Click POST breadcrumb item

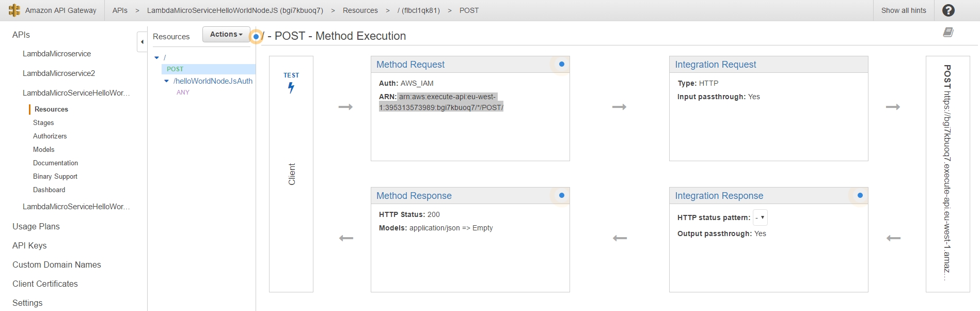pyautogui.click(x=469, y=10)
